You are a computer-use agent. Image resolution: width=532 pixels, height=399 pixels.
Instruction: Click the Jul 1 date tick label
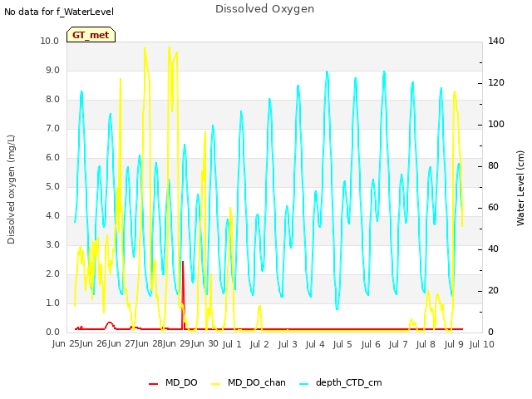[x=232, y=344]
